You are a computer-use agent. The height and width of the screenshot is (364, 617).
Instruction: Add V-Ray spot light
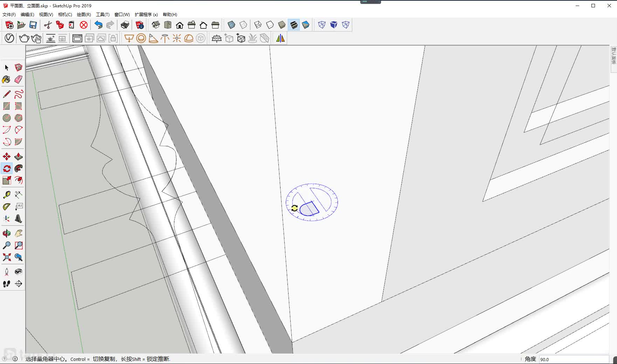[x=153, y=38]
